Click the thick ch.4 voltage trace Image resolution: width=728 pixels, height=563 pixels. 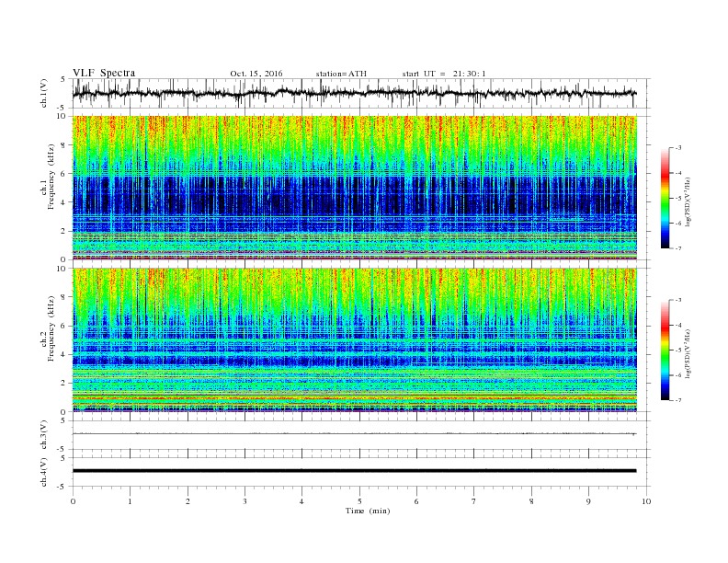click(355, 471)
